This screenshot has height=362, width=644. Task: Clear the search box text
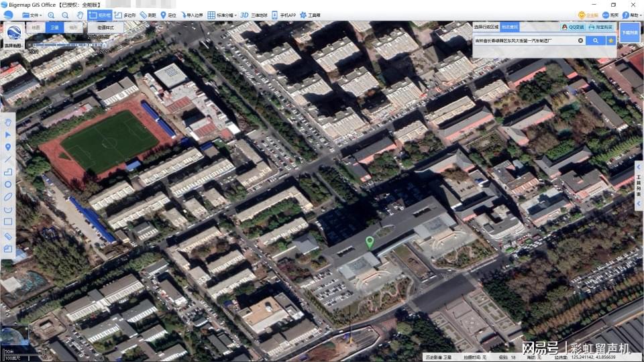tap(581, 41)
